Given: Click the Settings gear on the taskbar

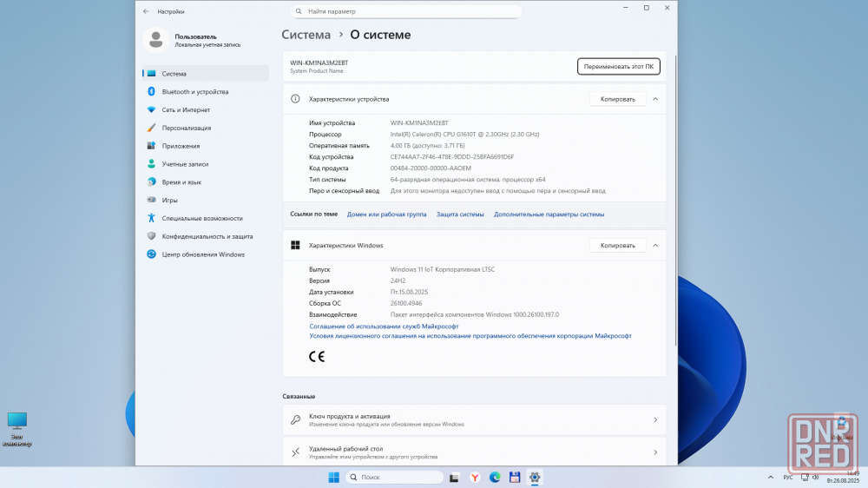Looking at the screenshot, I should [x=535, y=477].
